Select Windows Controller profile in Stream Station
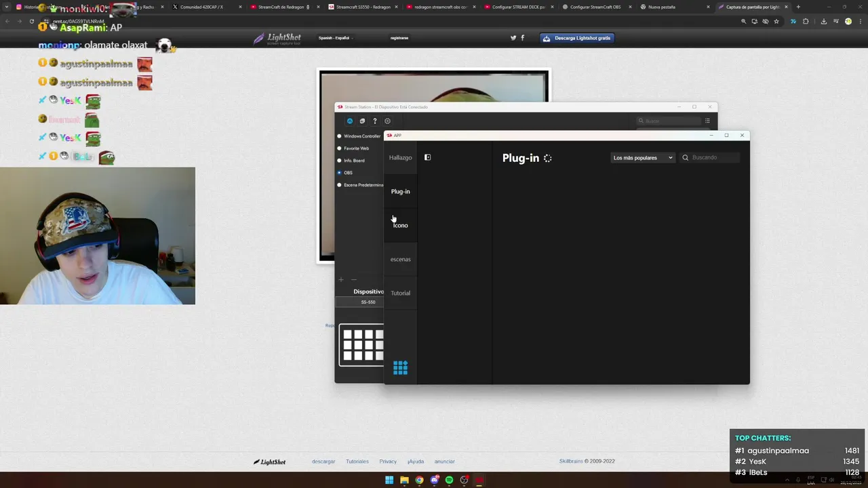 point(359,136)
